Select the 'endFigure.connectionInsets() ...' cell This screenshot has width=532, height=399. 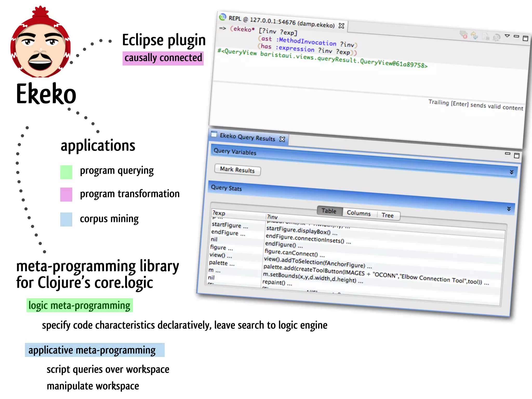[x=308, y=238]
